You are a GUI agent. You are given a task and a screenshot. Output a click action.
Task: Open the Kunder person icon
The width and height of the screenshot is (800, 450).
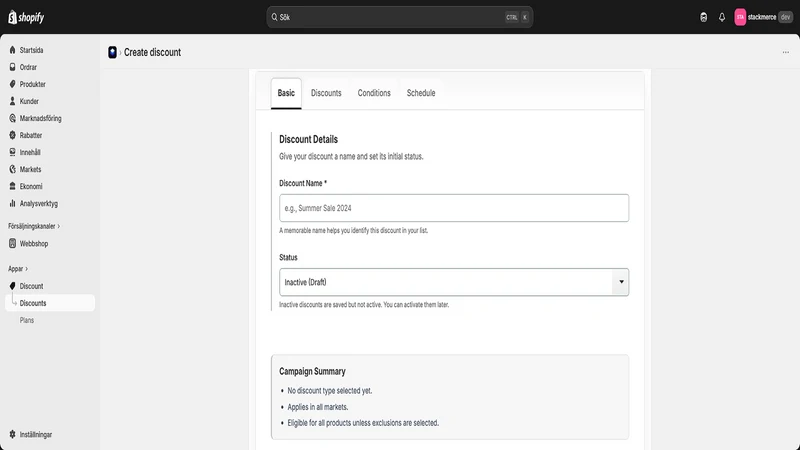coord(12,101)
